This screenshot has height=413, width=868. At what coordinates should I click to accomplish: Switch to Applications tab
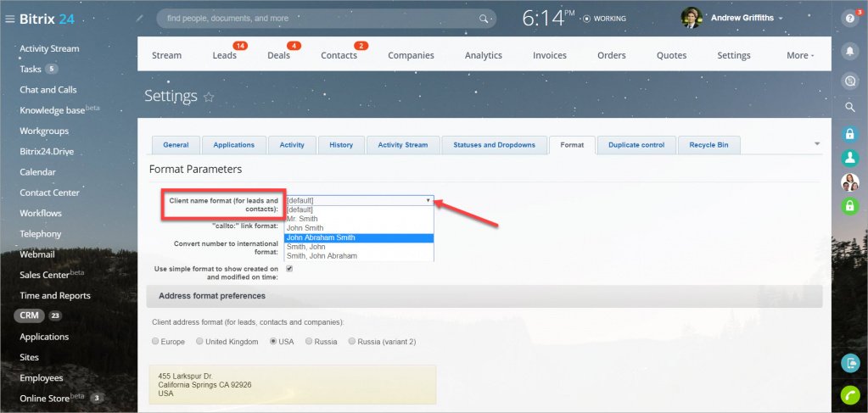(233, 145)
